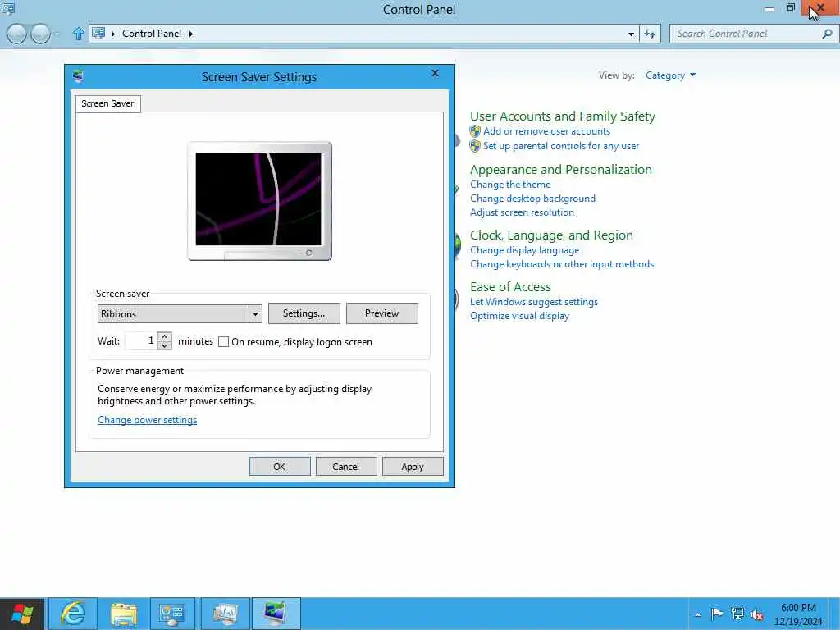Viewport: 840px width, 630px height.
Task: Click Optimize visual display link
Action: click(x=519, y=316)
